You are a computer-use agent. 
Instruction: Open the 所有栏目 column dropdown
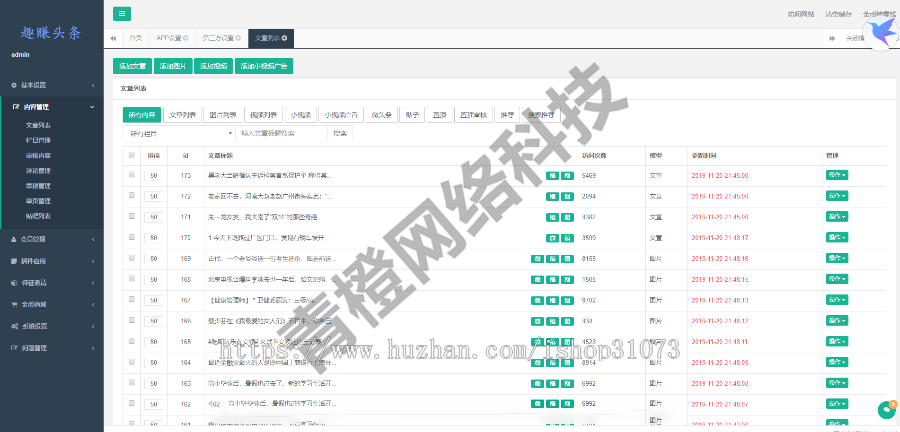pyautogui.click(x=178, y=132)
